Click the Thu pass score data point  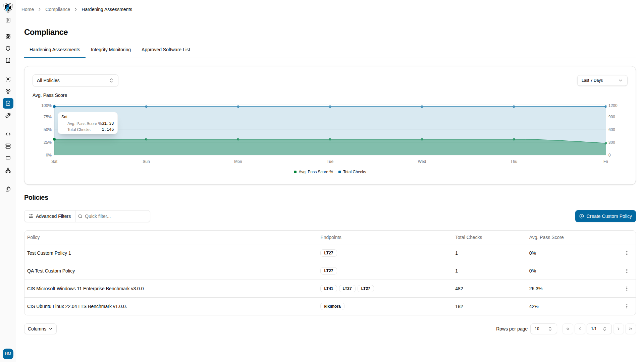(514, 139)
